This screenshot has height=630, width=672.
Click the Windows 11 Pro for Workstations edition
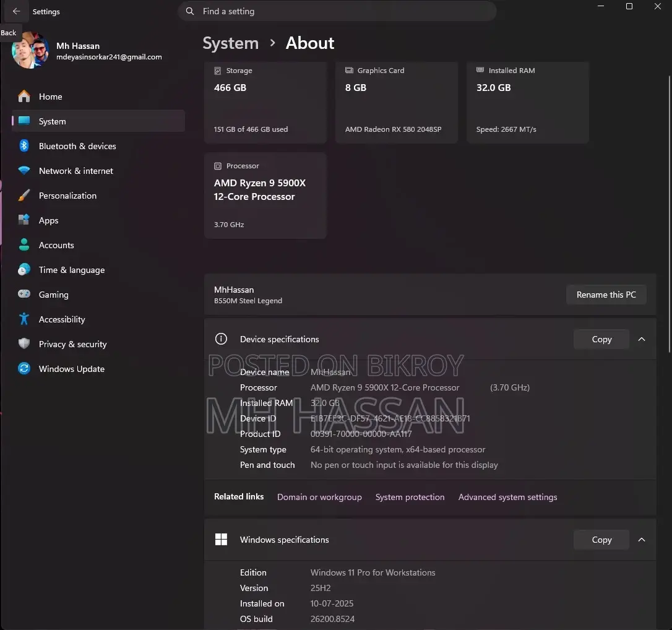[x=373, y=572]
